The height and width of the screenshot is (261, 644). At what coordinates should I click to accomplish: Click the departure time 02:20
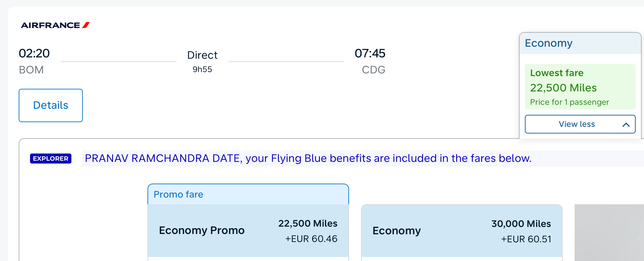[34, 53]
